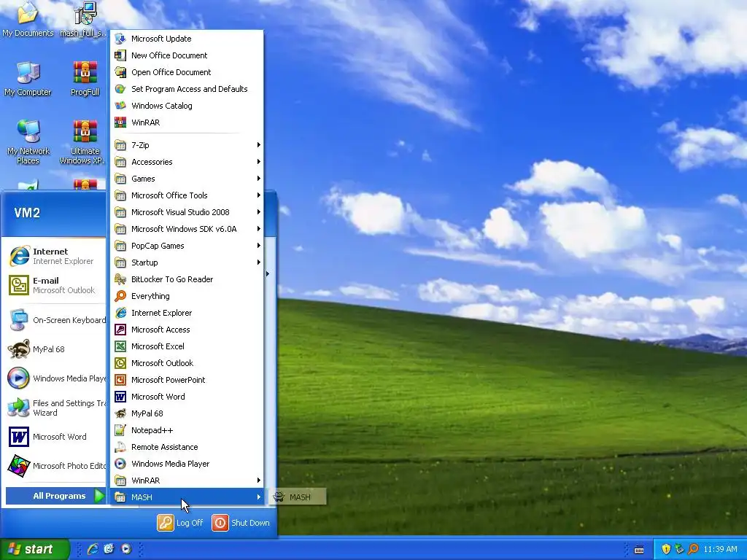Open the MASH submenu program entry
This screenshot has width=747, height=560.
298,497
